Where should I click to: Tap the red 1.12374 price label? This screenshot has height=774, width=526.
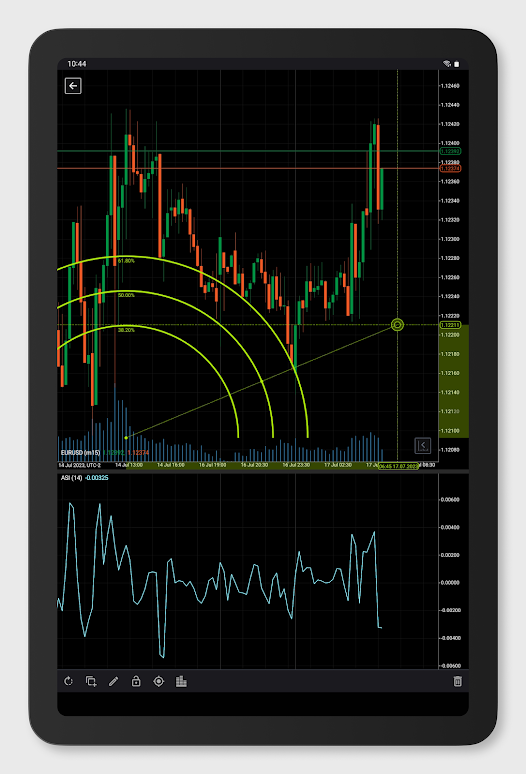[450, 168]
